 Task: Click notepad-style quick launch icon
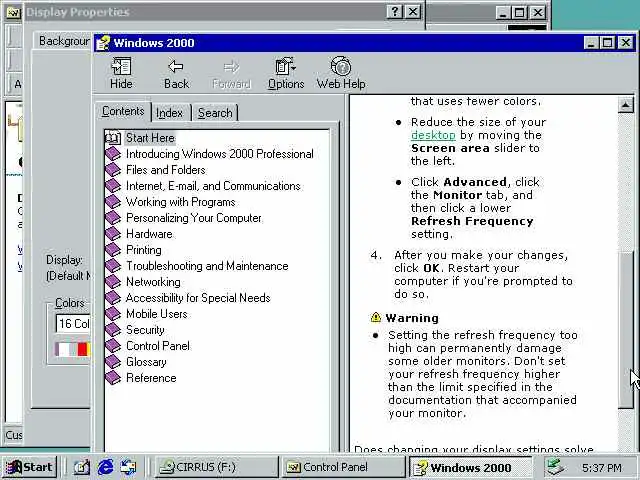pyautogui.click(x=82, y=467)
